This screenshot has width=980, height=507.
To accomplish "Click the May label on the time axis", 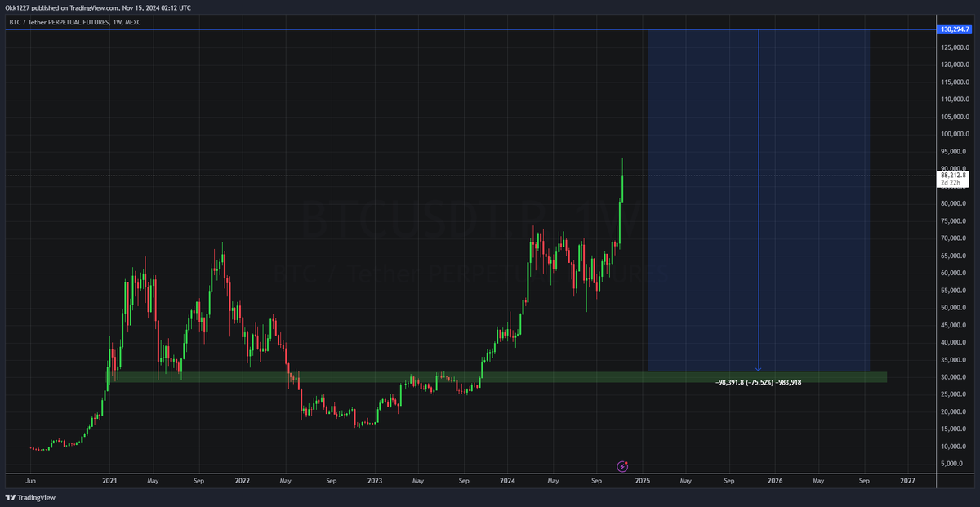I will click(x=152, y=481).
